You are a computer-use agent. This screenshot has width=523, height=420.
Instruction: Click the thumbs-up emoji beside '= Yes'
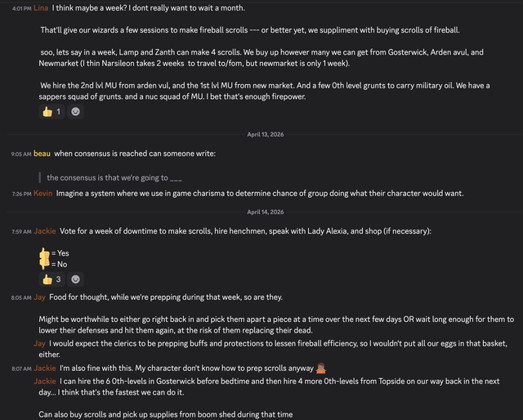(x=44, y=253)
